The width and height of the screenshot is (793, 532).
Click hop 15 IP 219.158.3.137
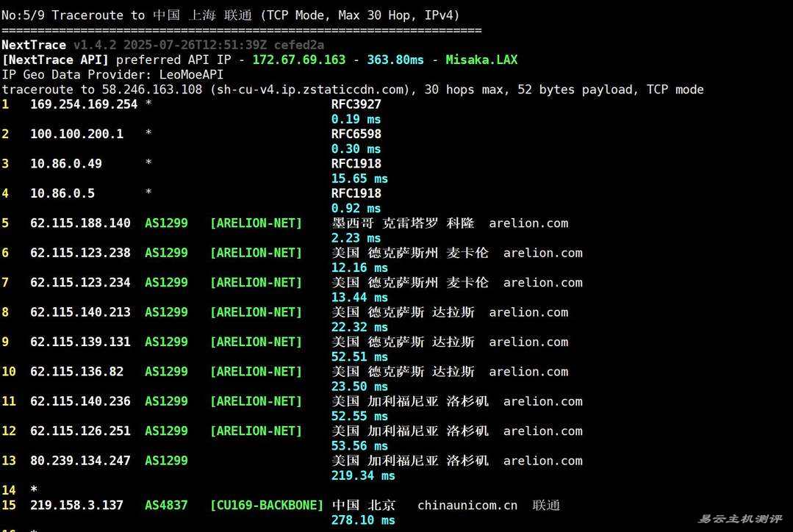point(76,506)
